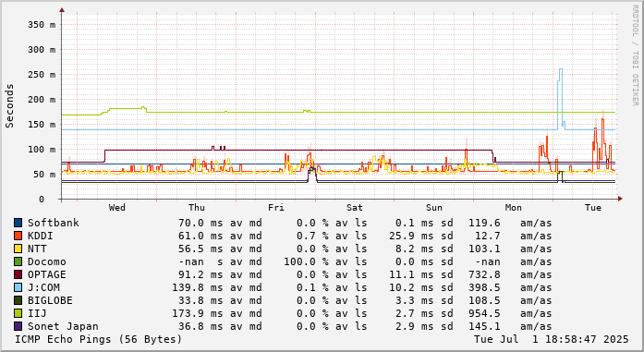Click the J:COM 398.5 am/as value
This screenshot has height=352, width=644.
484,287
